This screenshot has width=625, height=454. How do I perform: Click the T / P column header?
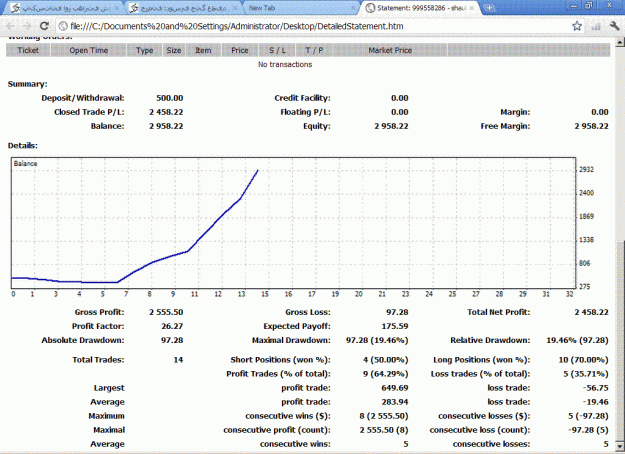314,50
